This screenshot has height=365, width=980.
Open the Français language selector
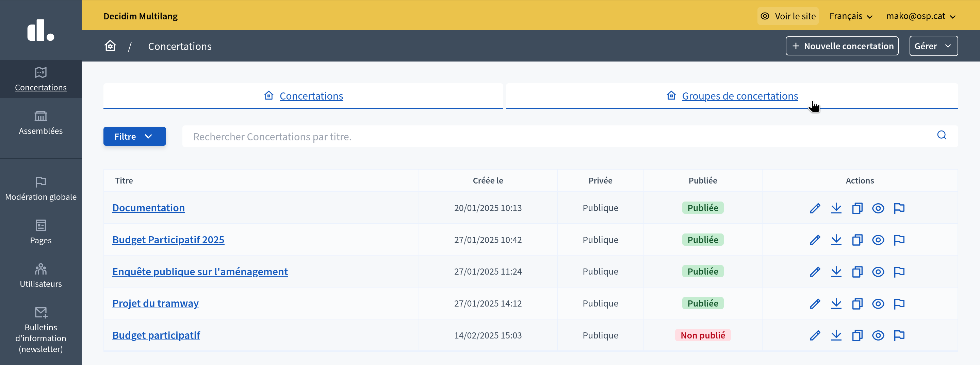[x=851, y=16]
